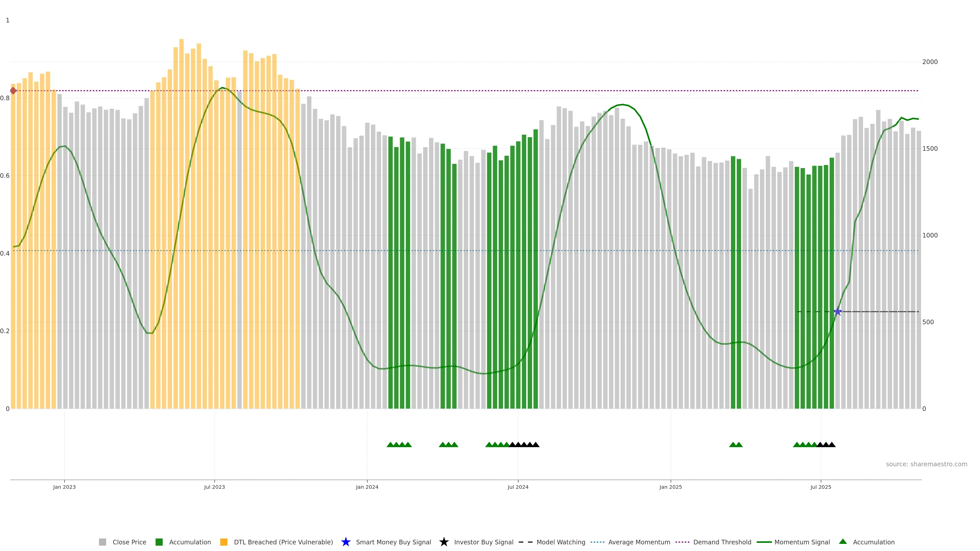Click the 2000 right axis value

point(930,62)
